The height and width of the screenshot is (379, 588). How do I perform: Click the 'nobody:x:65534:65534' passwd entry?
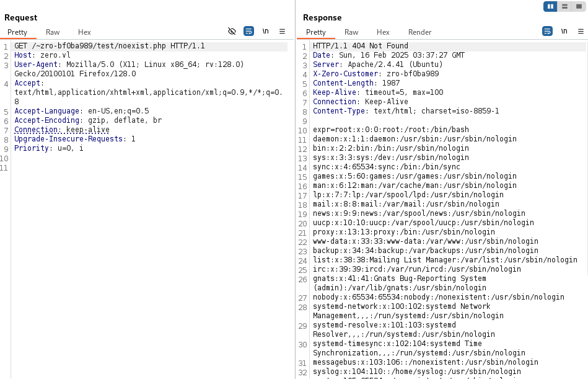(439, 297)
